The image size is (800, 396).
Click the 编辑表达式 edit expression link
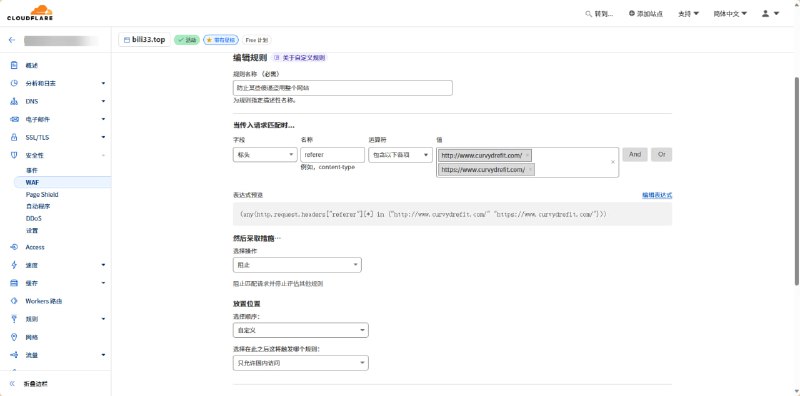pos(657,195)
